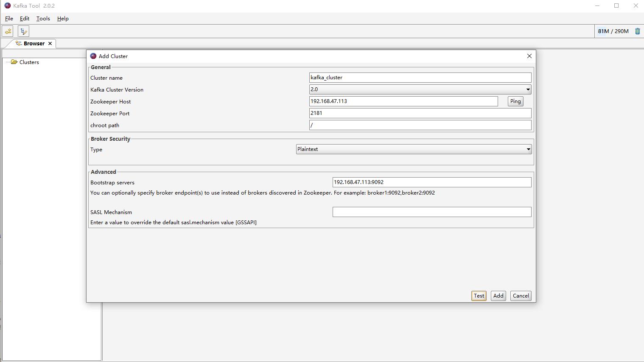Close the Browser tab with its X
644x362 pixels.
coord(50,43)
